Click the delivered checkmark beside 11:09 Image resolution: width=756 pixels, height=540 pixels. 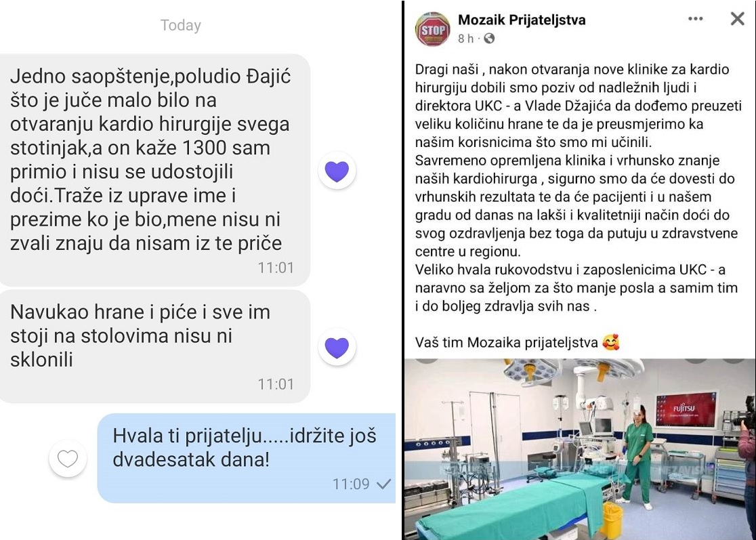coord(384,484)
